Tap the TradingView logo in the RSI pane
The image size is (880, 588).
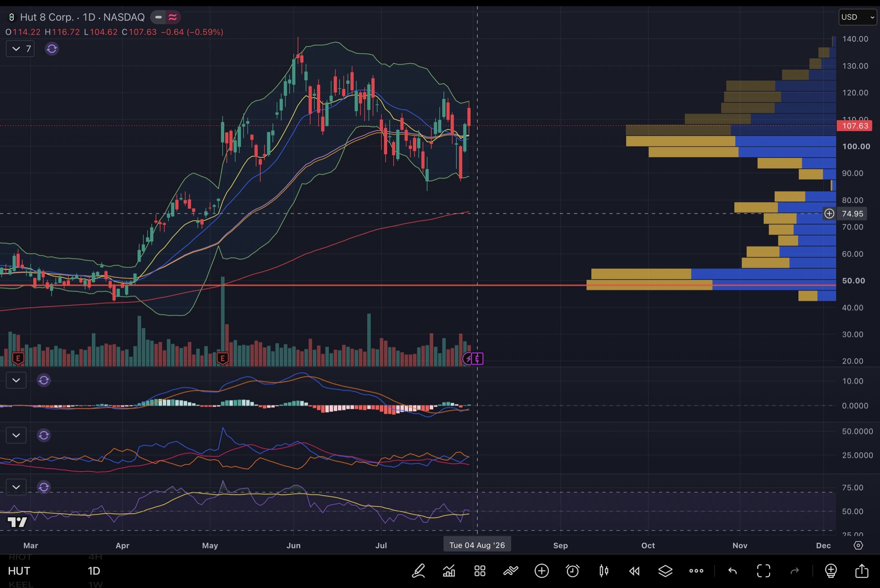coord(18,522)
